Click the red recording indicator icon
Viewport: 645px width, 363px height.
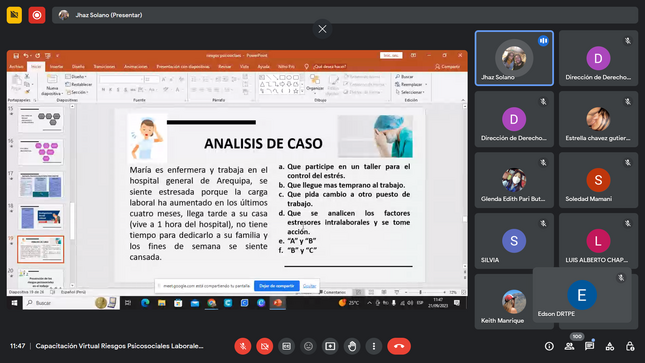37,15
